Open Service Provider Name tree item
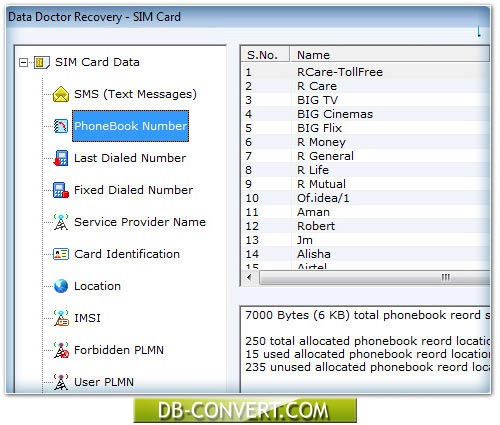 pos(140,222)
